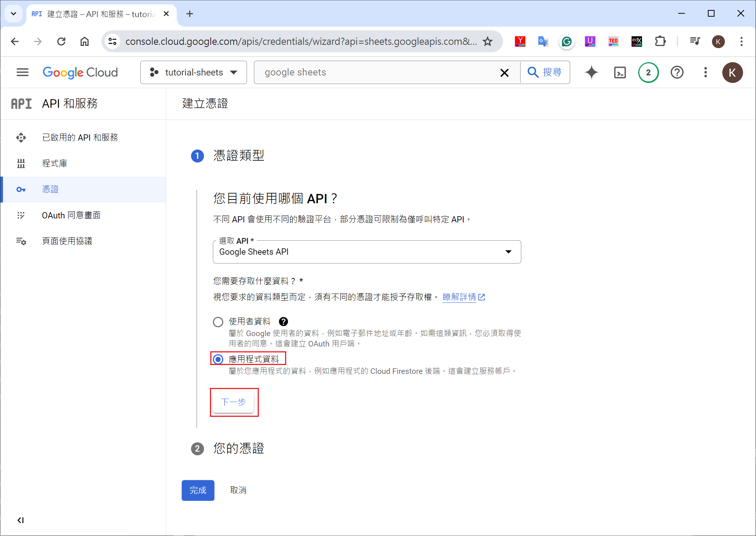
Task: Bookmark this page with star icon
Action: coord(488,41)
